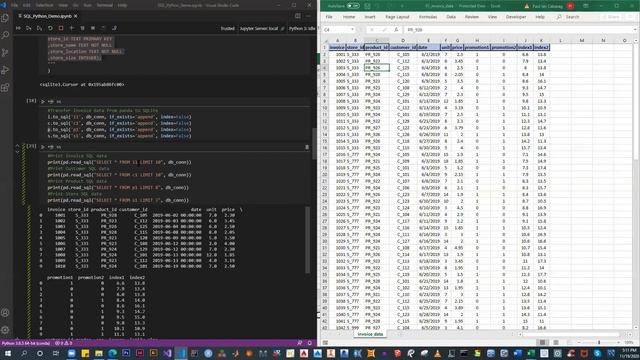
Task: Click cell 21 output scrollbar
Action: (308, 240)
